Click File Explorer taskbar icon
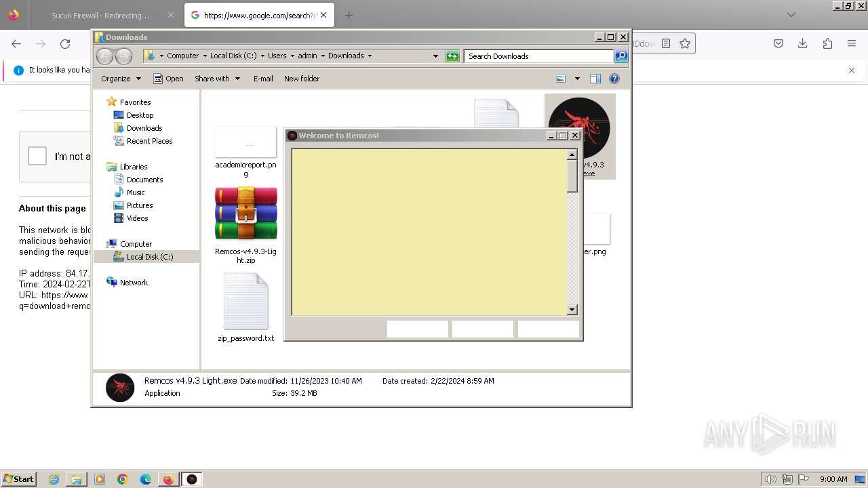This screenshot has height=488, width=868. pos(77,479)
